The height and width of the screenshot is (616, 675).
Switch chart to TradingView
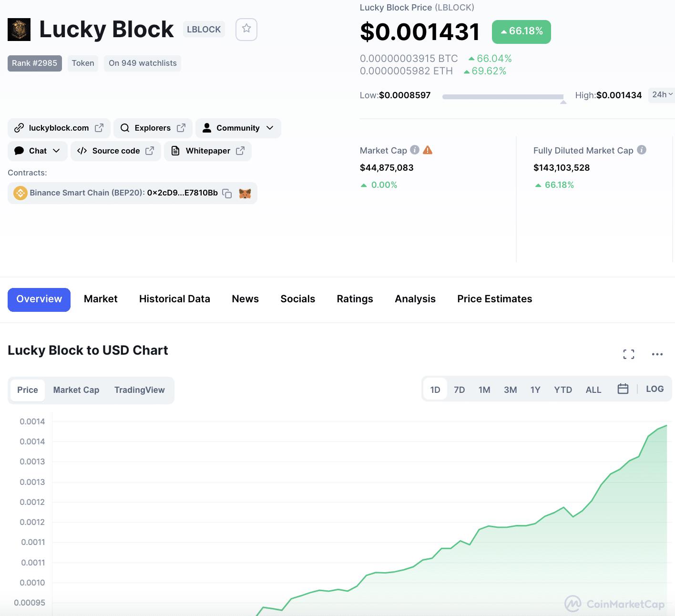pyautogui.click(x=140, y=390)
